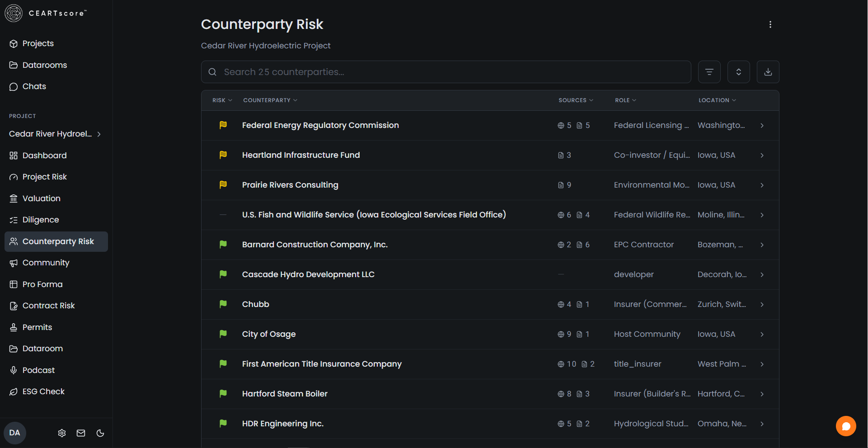Click the yellow flag for Prairie Rivers Consulting
868x448 pixels.
[223, 185]
